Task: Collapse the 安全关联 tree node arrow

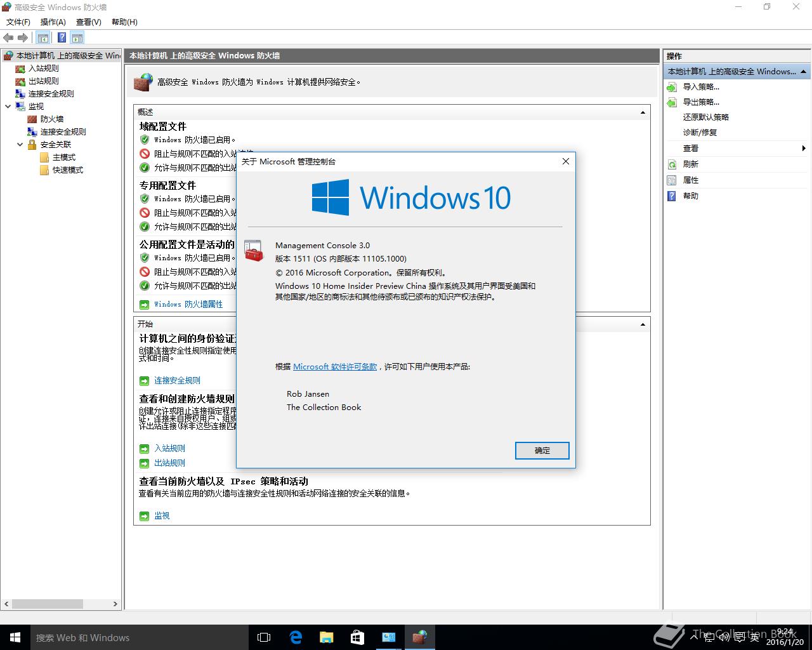Action: [20, 145]
